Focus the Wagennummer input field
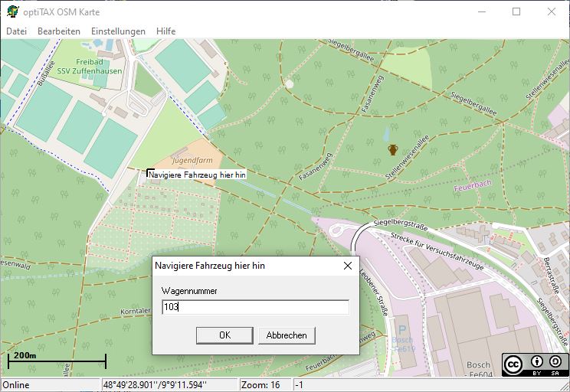570x392 pixels. 256,307
